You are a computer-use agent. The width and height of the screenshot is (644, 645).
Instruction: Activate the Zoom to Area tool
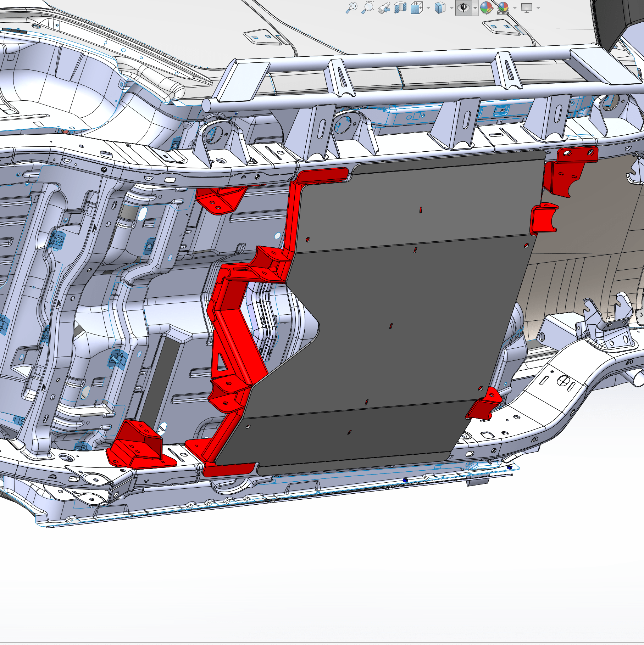click(367, 7)
